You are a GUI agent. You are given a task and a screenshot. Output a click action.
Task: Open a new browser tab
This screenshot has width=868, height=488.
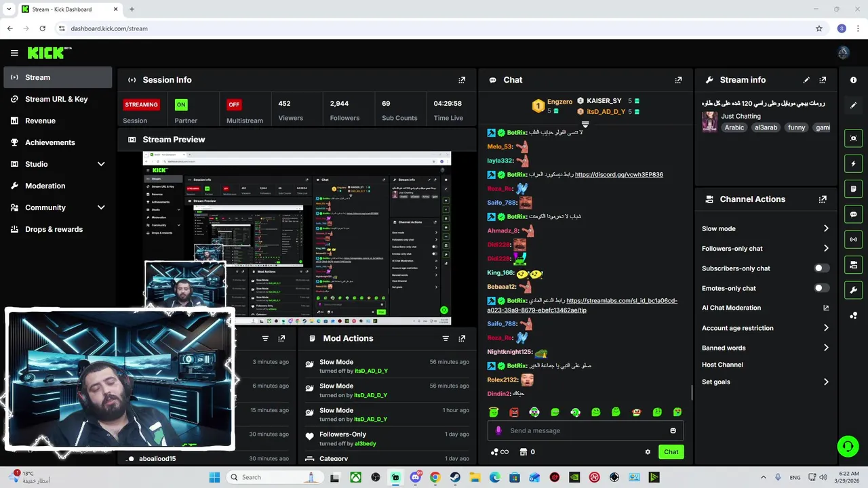(132, 9)
